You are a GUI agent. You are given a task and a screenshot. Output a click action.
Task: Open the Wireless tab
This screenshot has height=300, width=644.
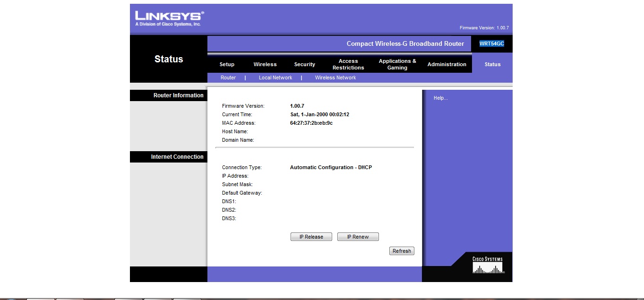(265, 64)
